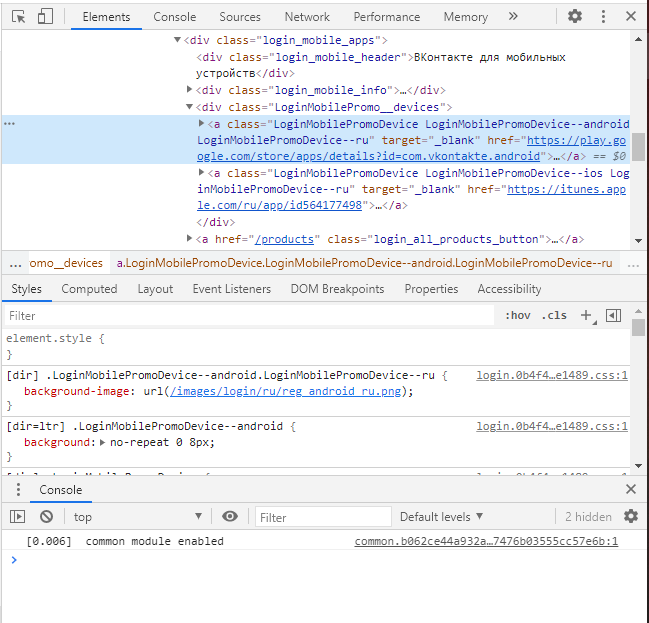Edit the background-image property name

[77, 391]
